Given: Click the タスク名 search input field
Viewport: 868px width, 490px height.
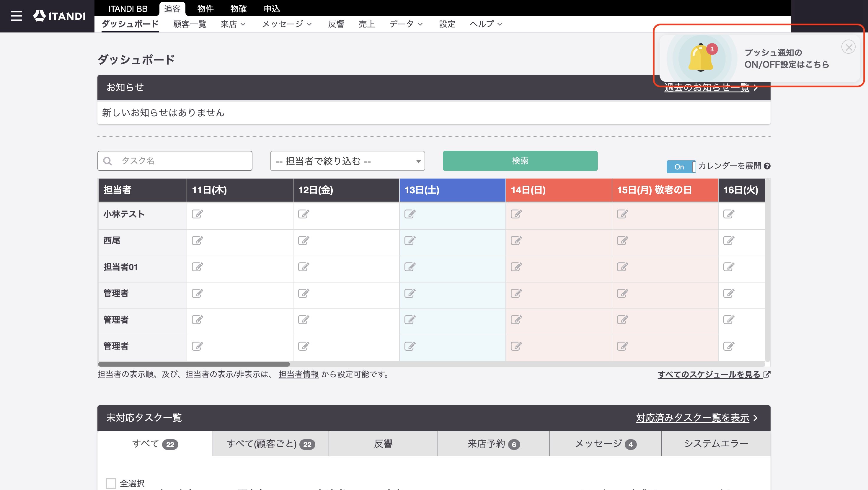Looking at the screenshot, I should click(175, 161).
